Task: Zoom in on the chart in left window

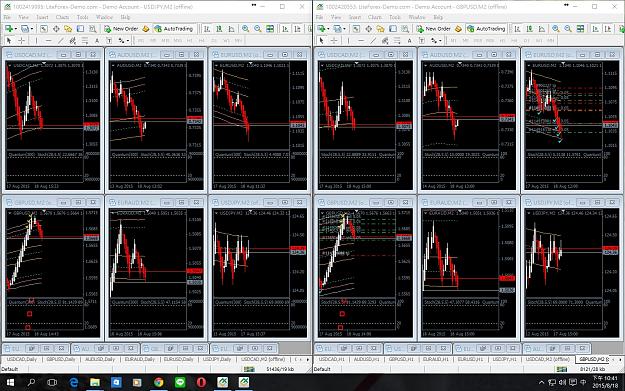Action: coord(246,29)
